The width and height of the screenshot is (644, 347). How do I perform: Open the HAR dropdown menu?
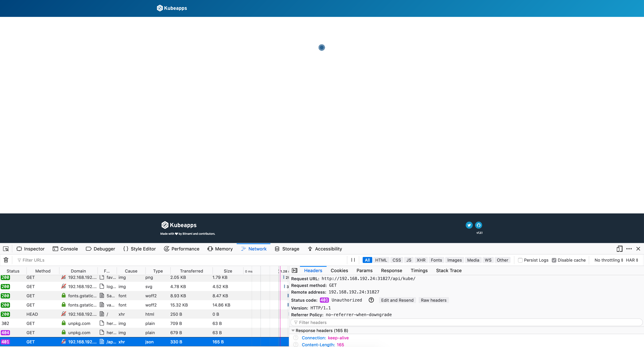tap(632, 260)
